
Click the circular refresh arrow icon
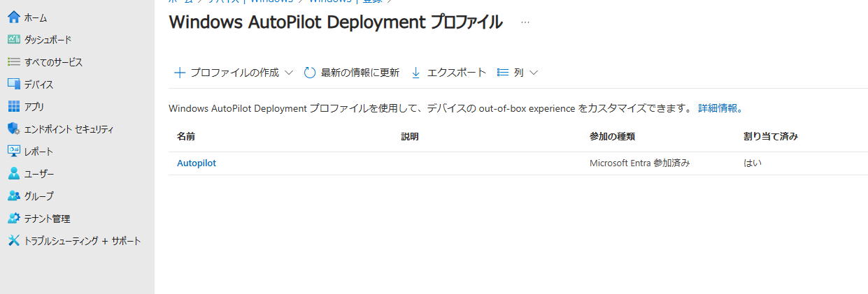[x=310, y=73]
